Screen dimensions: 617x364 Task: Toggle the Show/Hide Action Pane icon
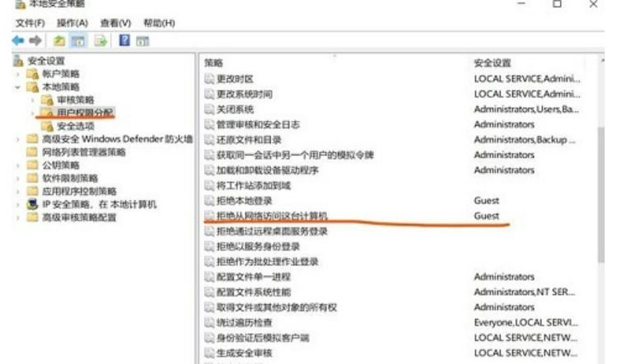(142, 40)
